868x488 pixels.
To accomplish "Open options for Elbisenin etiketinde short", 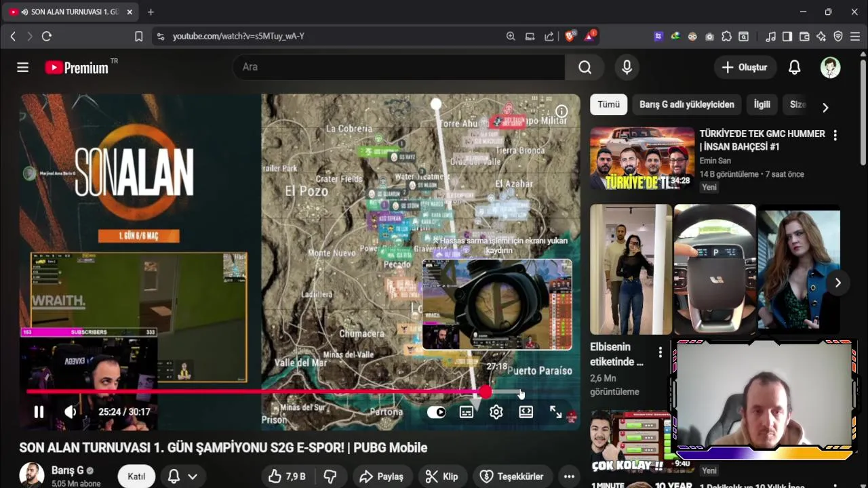I will (660, 352).
